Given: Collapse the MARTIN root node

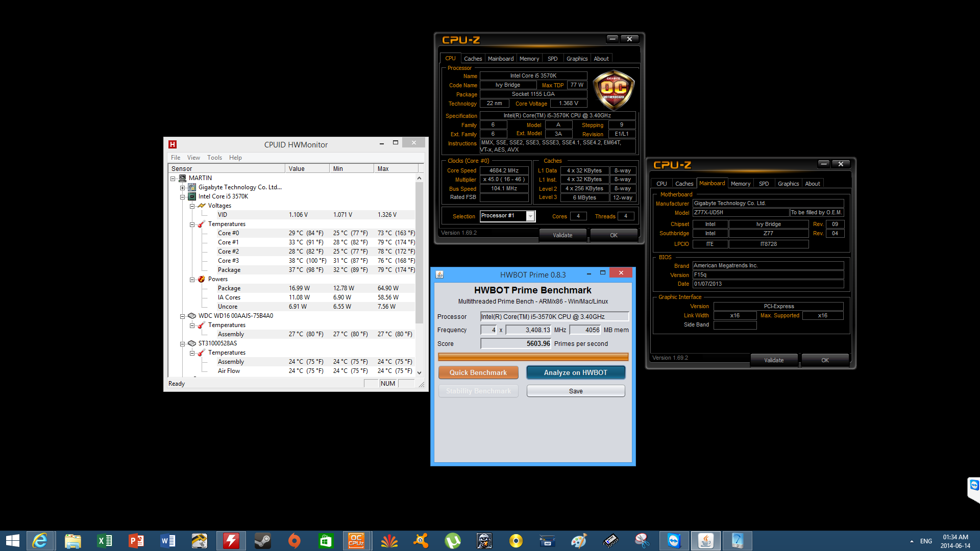Looking at the screenshot, I should (x=173, y=179).
